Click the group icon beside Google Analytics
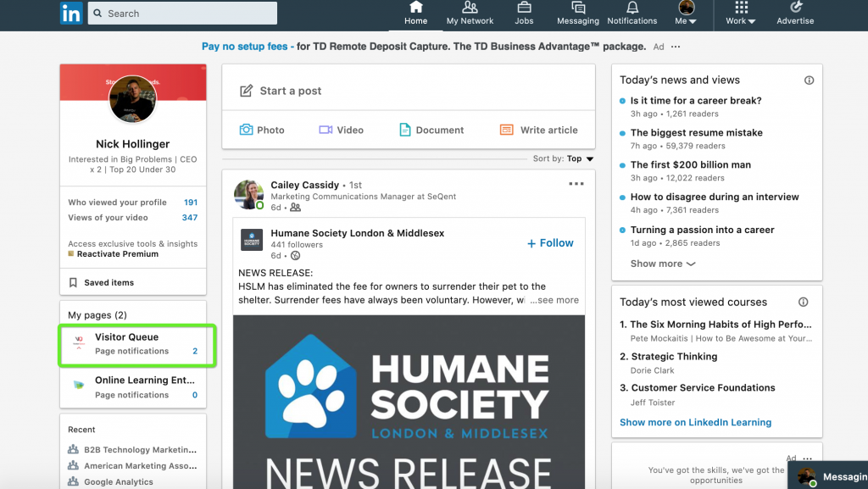This screenshot has height=489, width=868. 73,481
